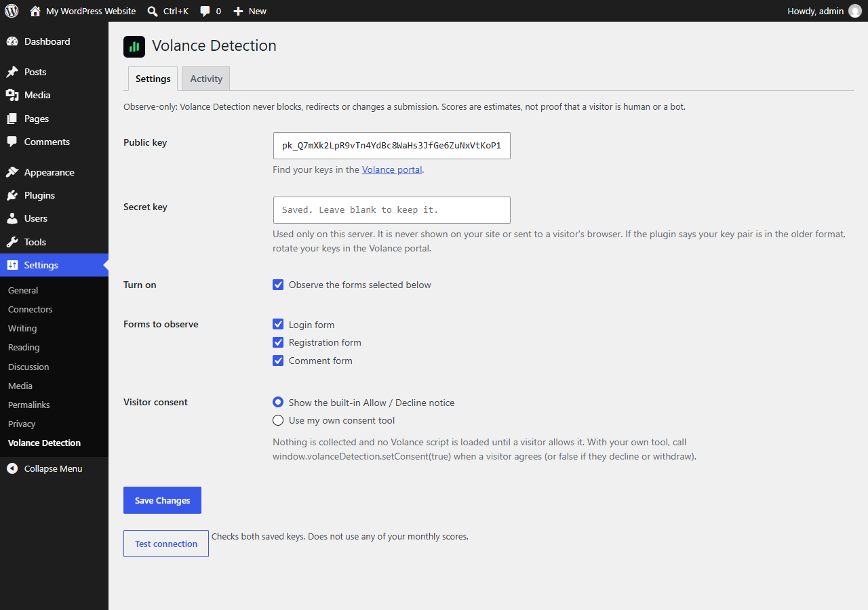Click the Dashboard gauge icon in sidebar
This screenshot has height=610, width=868.
pyautogui.click(x=12, y=41)
